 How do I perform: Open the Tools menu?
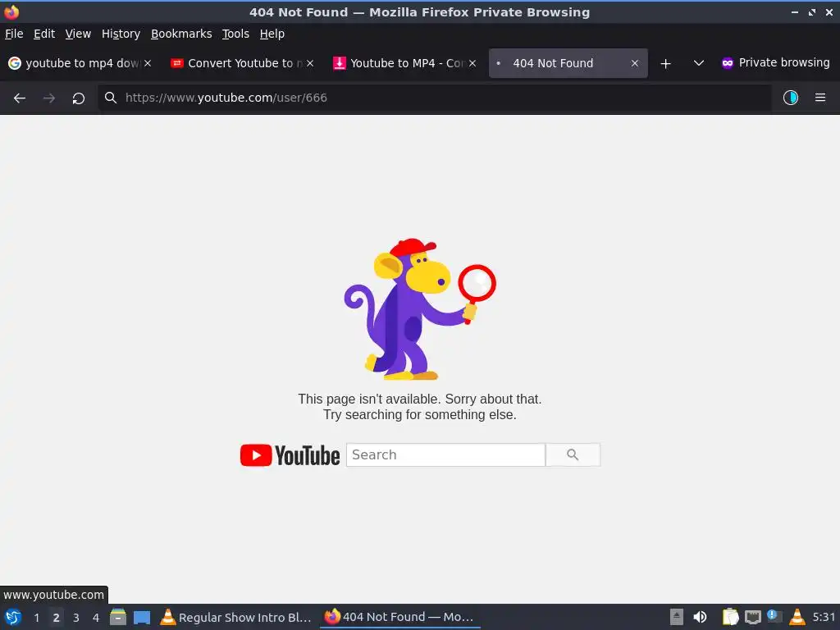235,34
